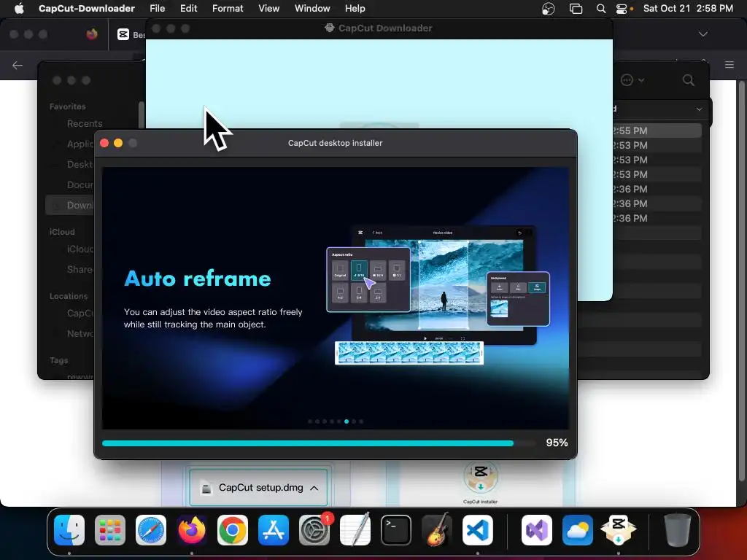Viewport: 747px width, 560px height.
Task: Open Control Center in menu bar
Action: (622, 9)
